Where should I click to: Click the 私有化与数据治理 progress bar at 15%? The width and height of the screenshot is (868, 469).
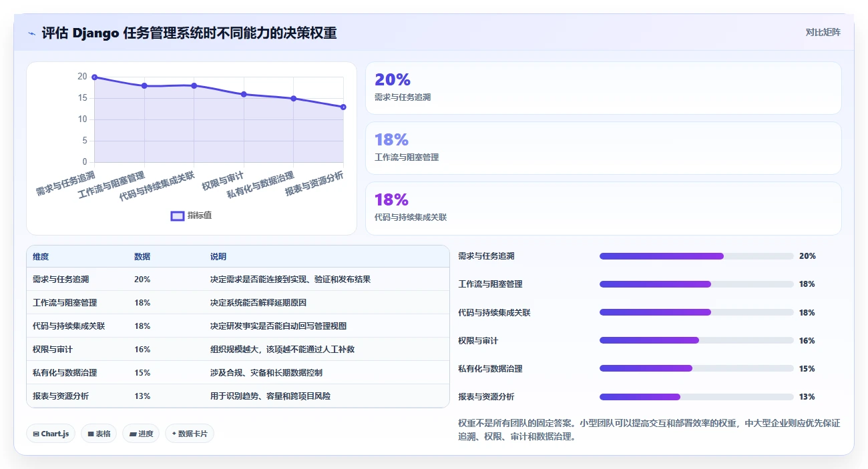pyautogui.click(x=696, y=368)
